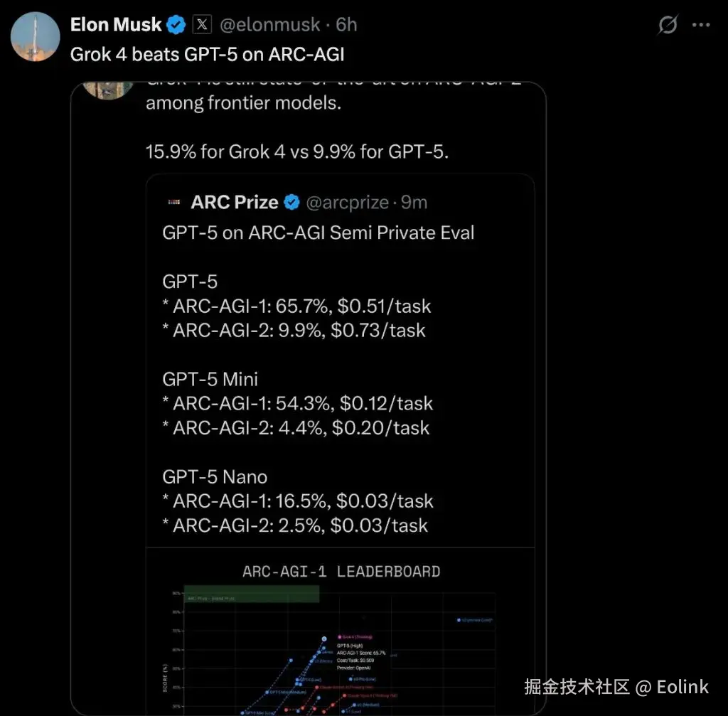The height and width of the screenshot is (716, 728).
Task: Open the ARC-AGI-1 Leaderboard chart image
Action: click(x=340, y=640)
